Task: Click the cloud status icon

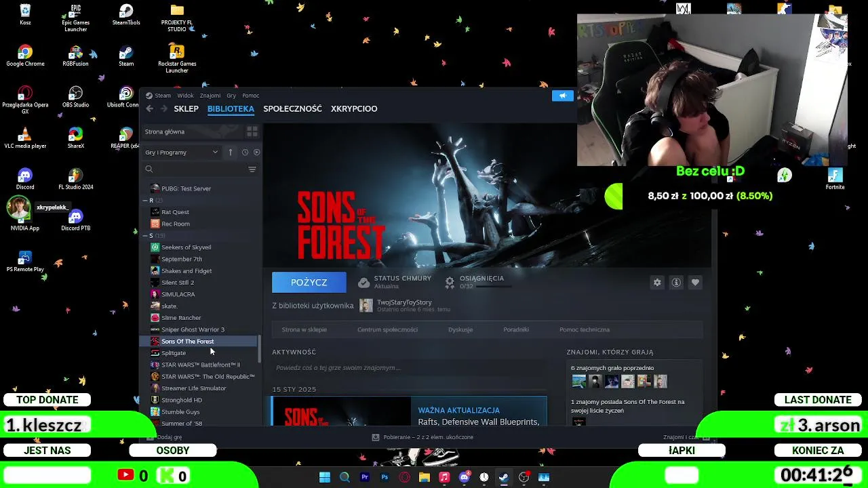Action: click(364, 282)
